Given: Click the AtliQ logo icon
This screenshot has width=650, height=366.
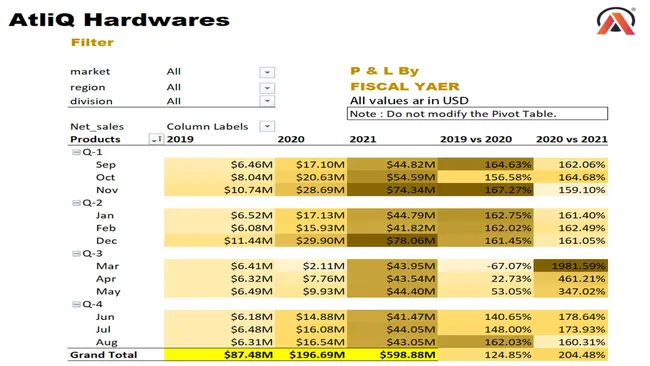Looking at the screenshot, I should click(616, 21).
